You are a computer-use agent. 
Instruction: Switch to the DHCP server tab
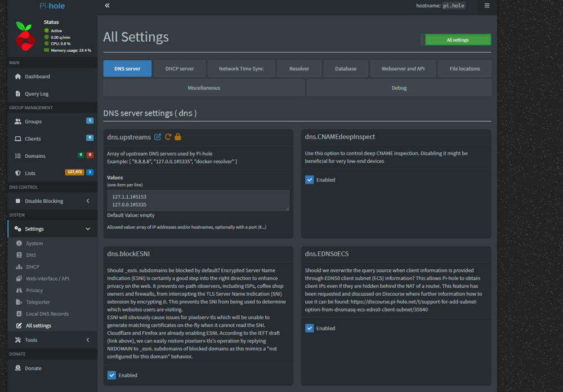(180, 69)
